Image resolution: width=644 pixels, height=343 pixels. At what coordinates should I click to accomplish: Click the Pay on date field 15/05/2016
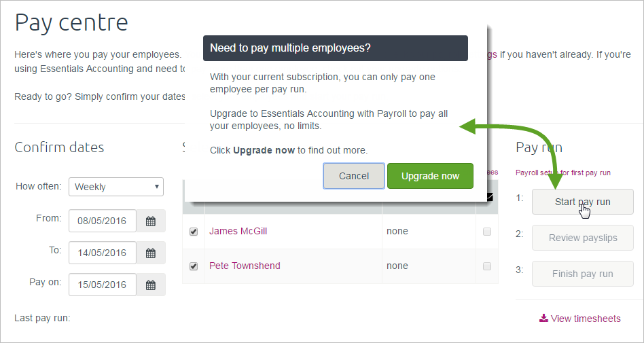click(x=102, y=285)
